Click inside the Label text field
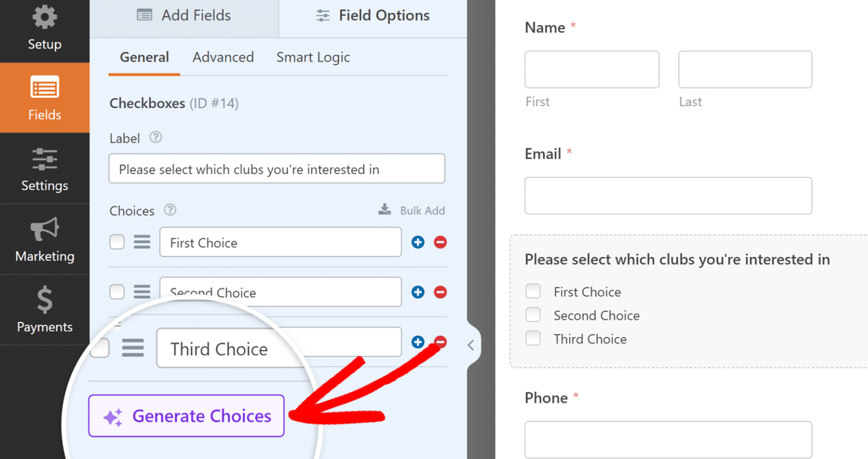 276,168
